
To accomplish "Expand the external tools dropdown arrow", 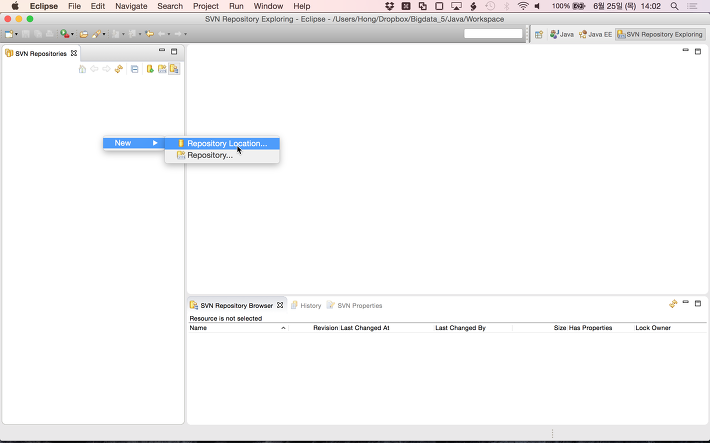I will tap(72, 34).
